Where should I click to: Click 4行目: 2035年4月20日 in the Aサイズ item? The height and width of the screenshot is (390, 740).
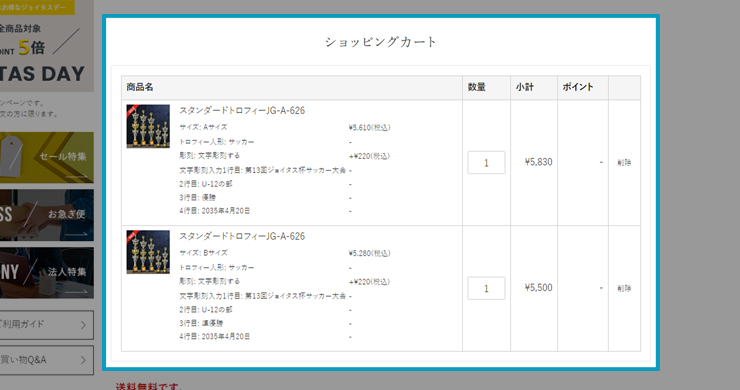215,211
